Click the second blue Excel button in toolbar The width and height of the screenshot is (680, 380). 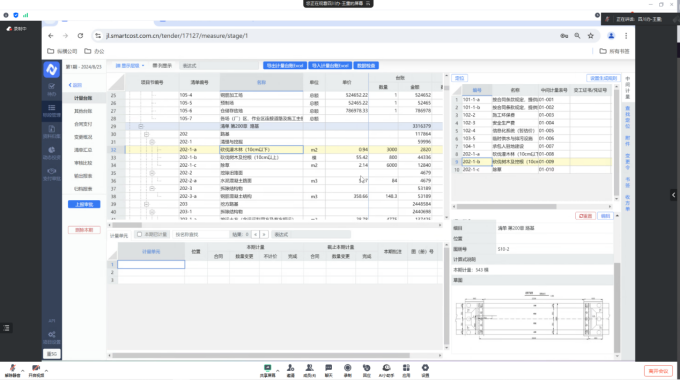[330, 66]
